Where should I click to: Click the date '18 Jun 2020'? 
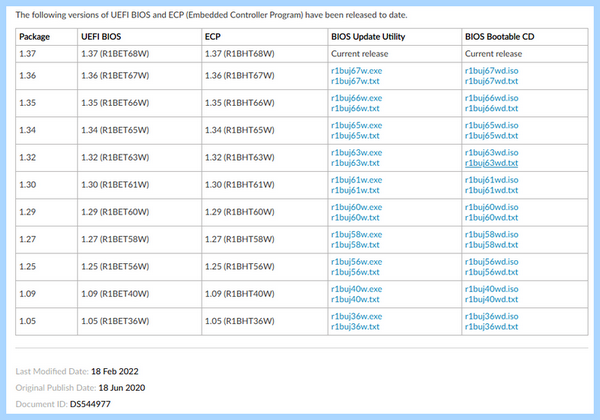pos(122,388)
